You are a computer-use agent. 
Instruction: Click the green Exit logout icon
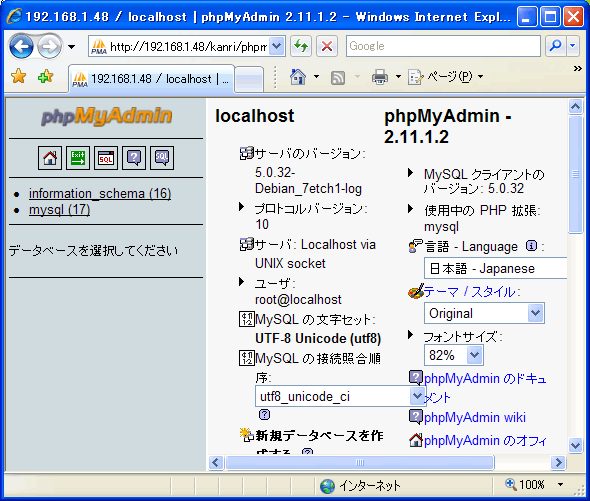[78, 158]
